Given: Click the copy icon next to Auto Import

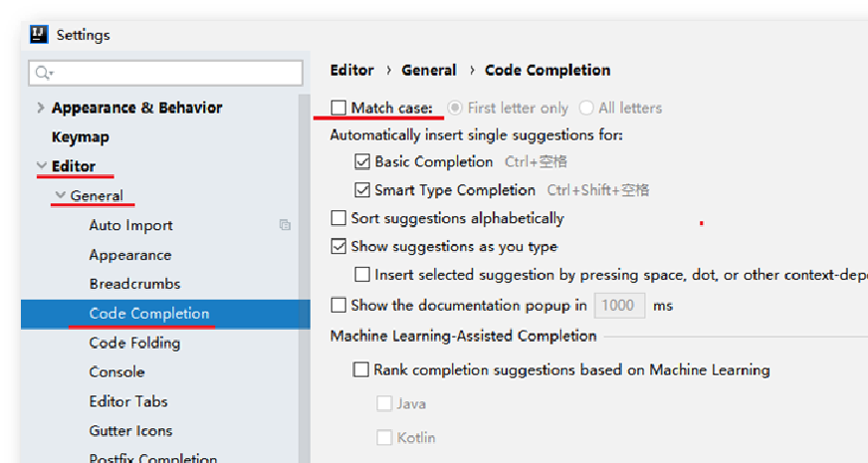Looking at the screenshot, I should click(x=285, y=225).
